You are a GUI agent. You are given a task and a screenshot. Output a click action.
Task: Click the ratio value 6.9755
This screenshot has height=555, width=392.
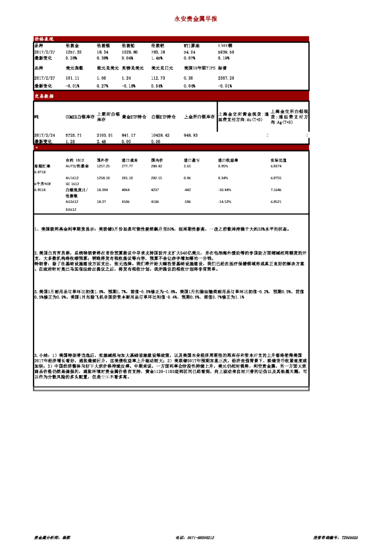click(276, 178)
